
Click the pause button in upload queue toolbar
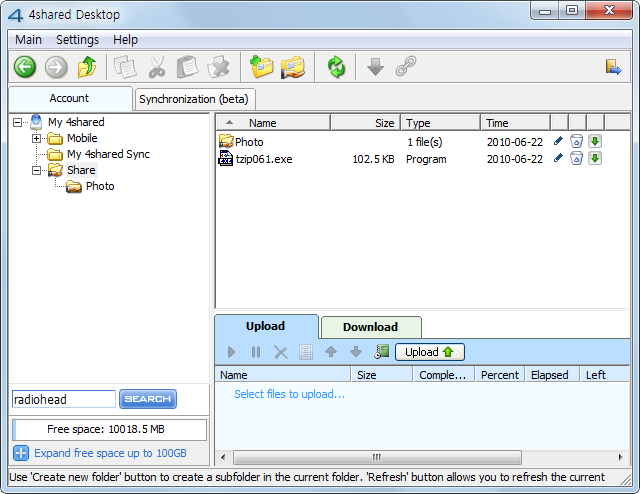point(256,352)
